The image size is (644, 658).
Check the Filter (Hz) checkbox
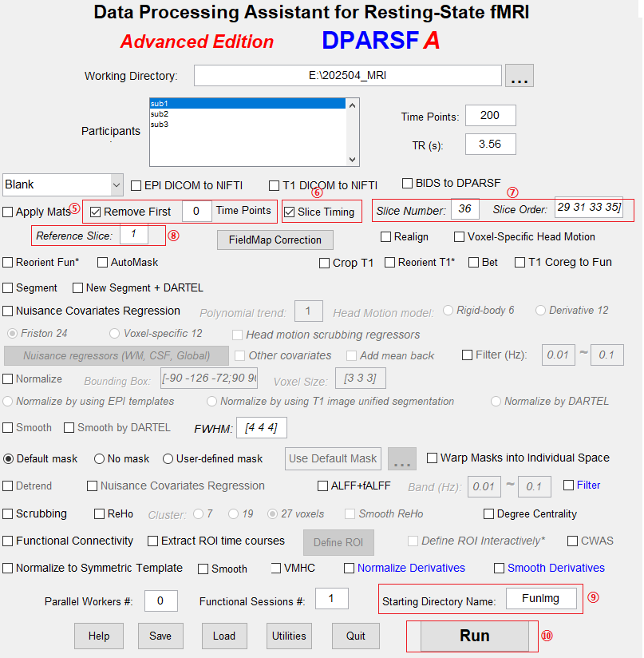pyautogui.click(x=467, y=355)
